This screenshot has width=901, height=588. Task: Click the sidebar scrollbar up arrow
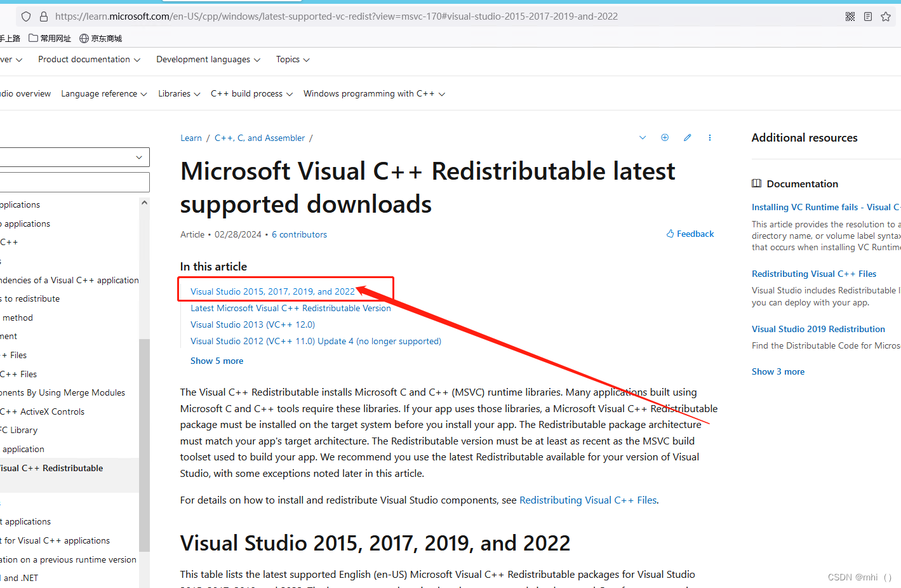click(144, 203)
